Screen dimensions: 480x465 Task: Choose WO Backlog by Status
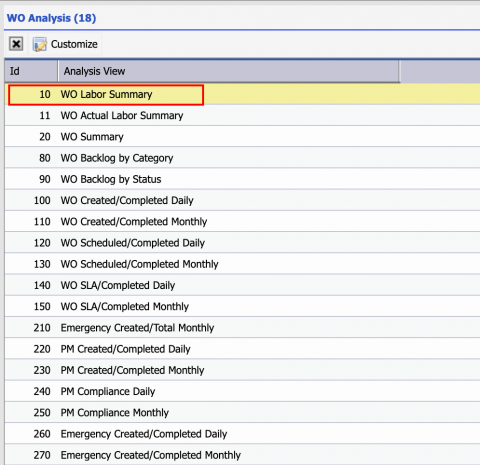click(242, 179)
